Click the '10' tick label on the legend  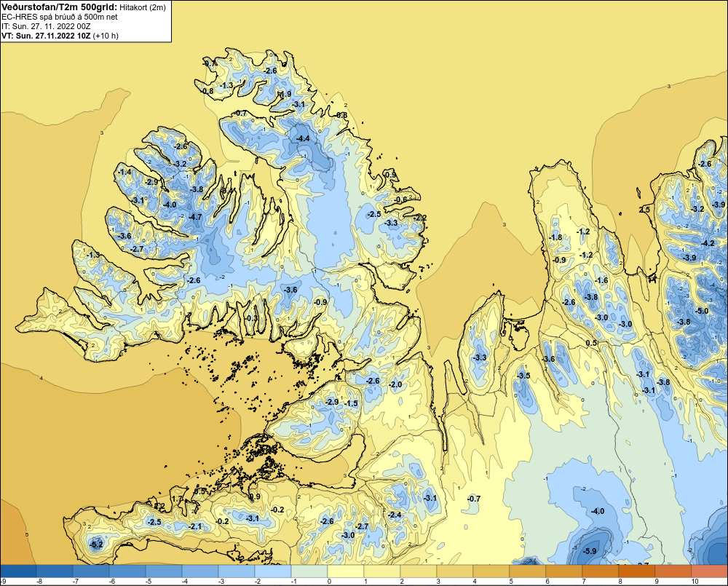coord(695,582)
